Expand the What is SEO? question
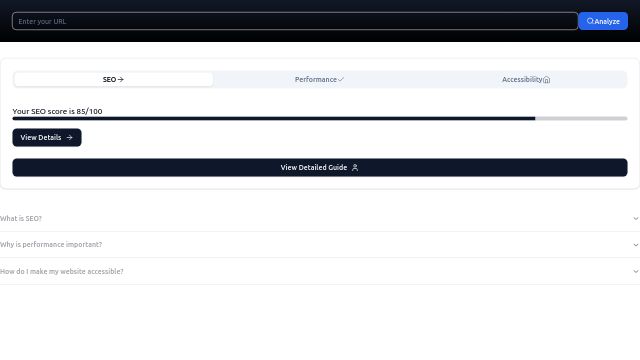This screenshot has width=640, height=360. coord(320,218)
